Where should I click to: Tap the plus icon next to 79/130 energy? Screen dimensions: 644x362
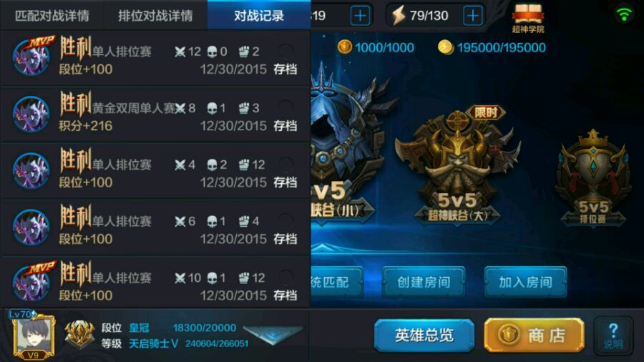[473, 16]
